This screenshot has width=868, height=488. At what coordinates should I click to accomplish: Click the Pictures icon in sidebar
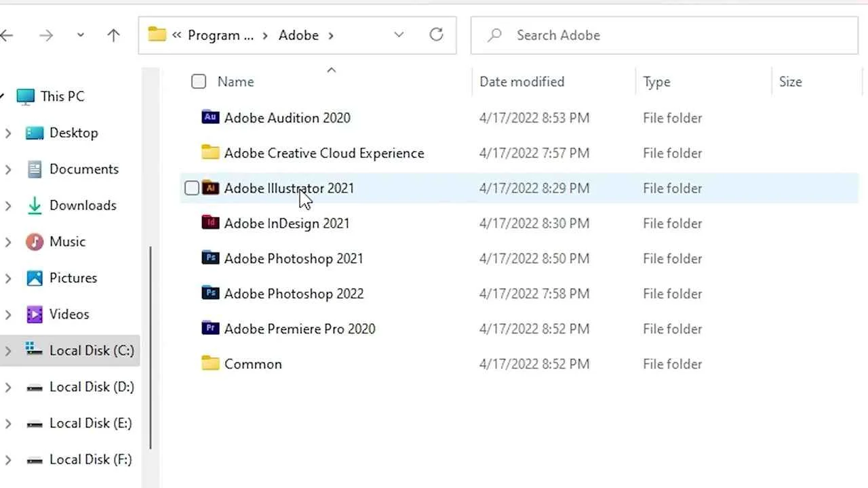click(x=35, y=278)
